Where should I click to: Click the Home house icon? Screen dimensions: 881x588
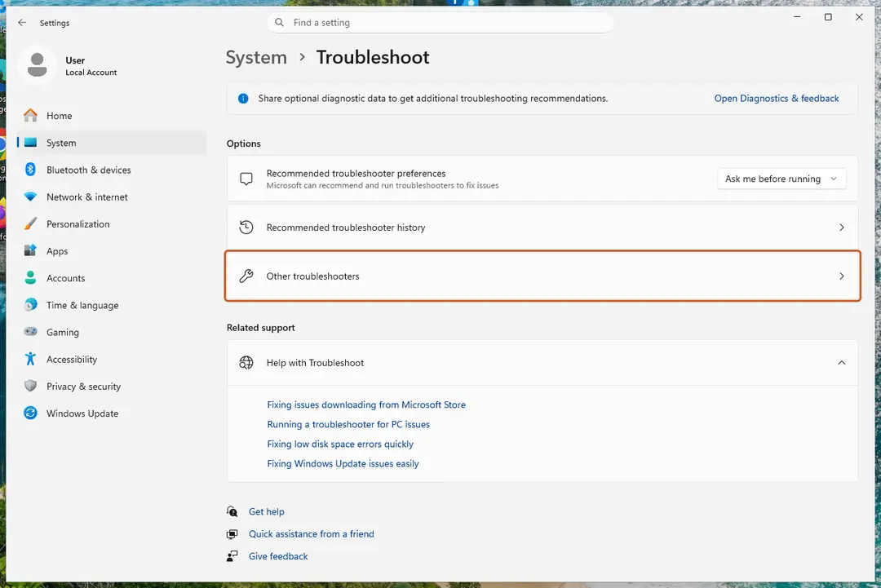point(30,116)
